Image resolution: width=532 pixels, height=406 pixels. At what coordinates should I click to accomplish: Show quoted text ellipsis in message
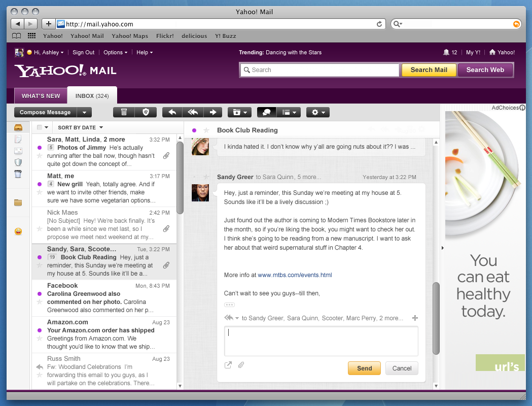(229, 305)
